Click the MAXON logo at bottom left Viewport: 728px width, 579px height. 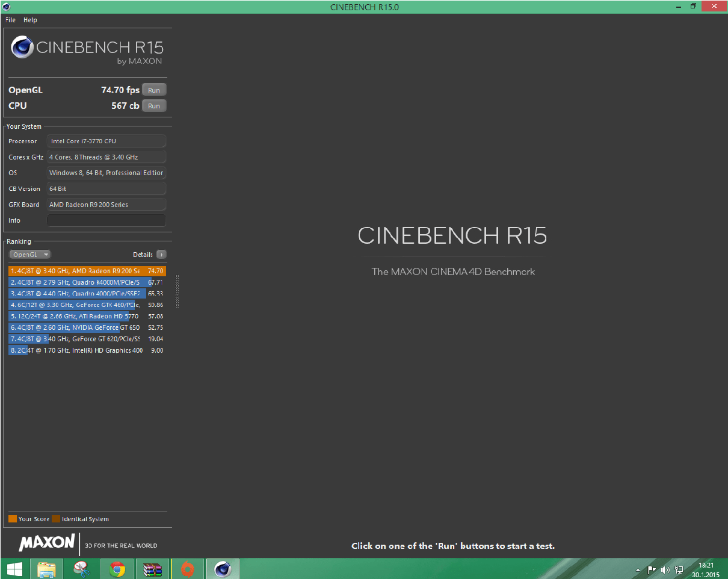coord(47,543)
